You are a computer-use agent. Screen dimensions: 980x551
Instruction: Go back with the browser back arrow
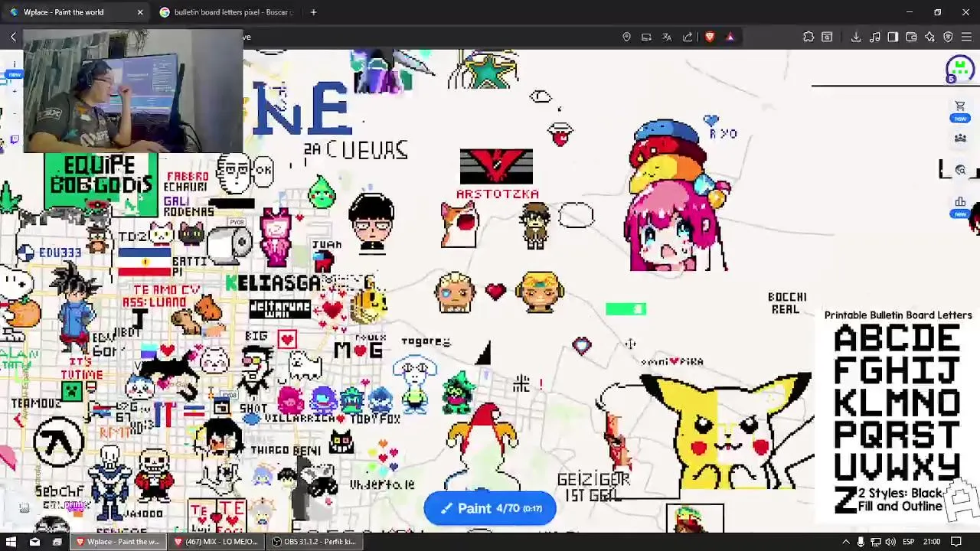point(13,37)
